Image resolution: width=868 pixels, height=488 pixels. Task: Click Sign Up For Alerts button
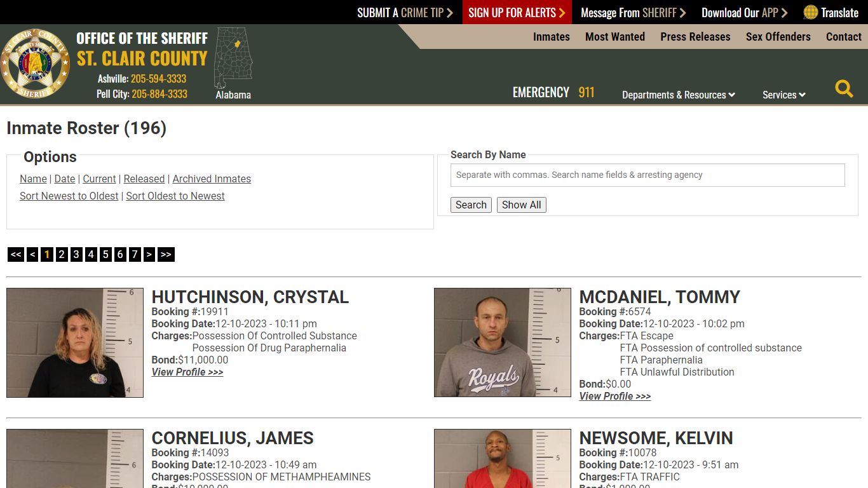pyautogui.click(x=517, y=13)
